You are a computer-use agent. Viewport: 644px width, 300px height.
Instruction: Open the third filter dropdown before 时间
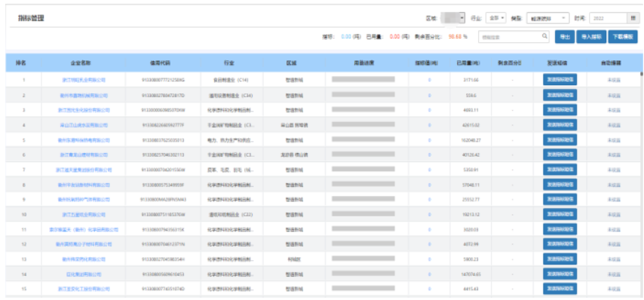(x=547, y=18)
